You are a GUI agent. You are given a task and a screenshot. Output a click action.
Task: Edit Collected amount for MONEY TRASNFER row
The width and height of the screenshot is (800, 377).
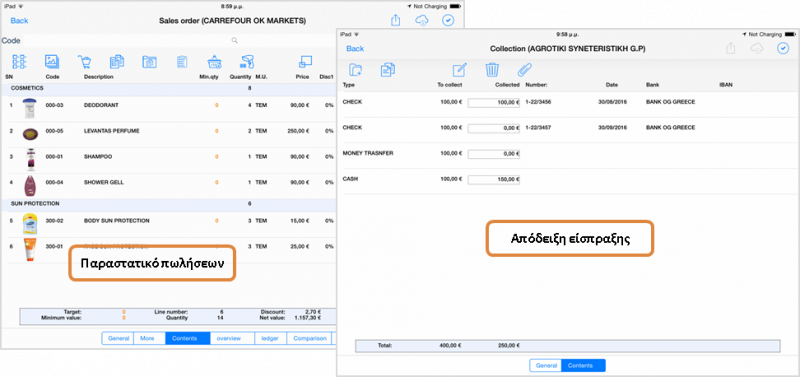(x=494, y=154)
